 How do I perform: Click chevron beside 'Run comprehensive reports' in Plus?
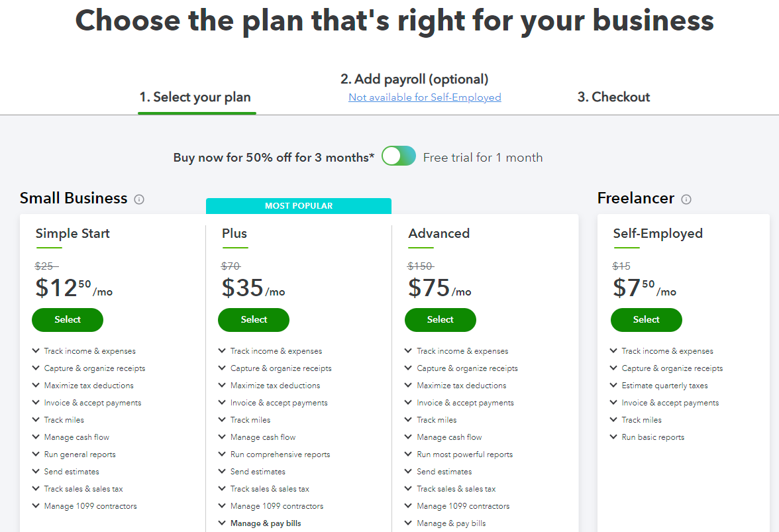coord(222,454)
